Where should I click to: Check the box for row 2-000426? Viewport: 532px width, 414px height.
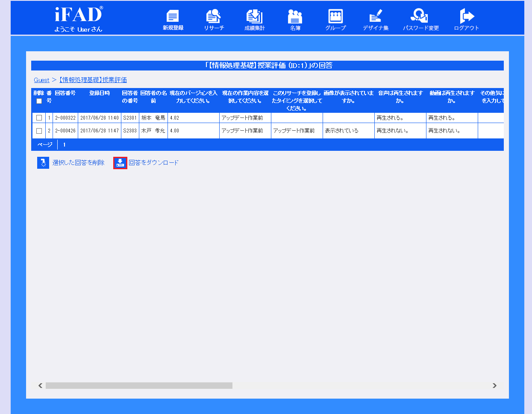click(39, 131)
